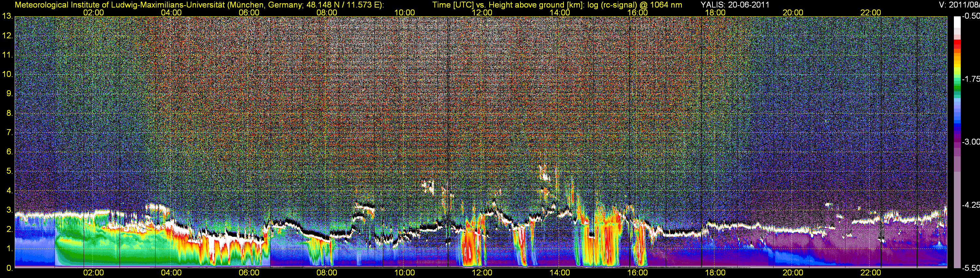Click the -3.00 colorbar scale value
Image resolution: width=980 pixels, height=278 pixels.
971,142
